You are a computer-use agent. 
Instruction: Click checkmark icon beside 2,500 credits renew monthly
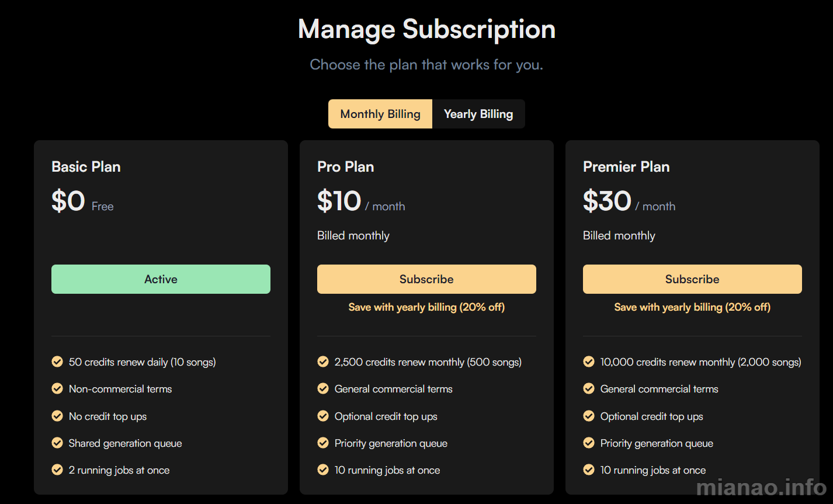click(x=323, y=362)
